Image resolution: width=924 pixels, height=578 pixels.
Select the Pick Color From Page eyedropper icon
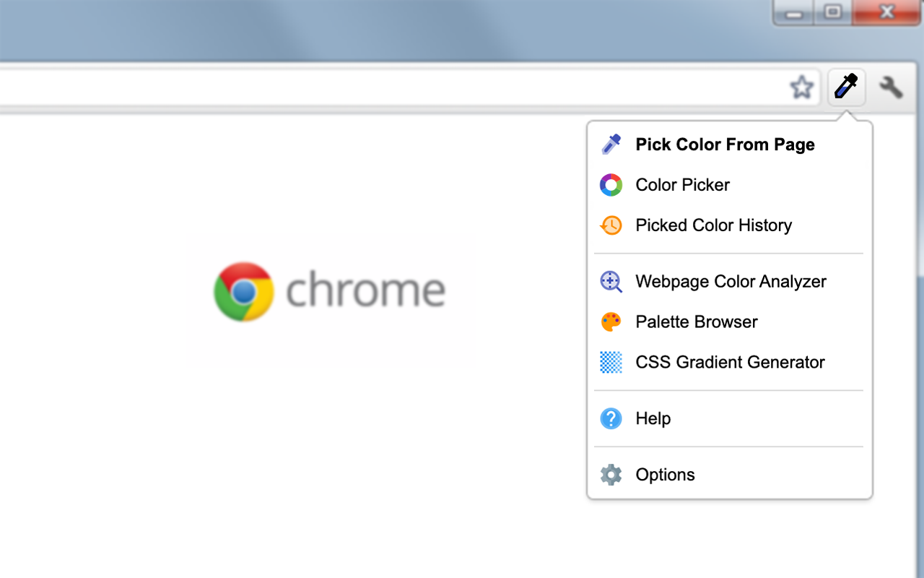pos(611,144)
